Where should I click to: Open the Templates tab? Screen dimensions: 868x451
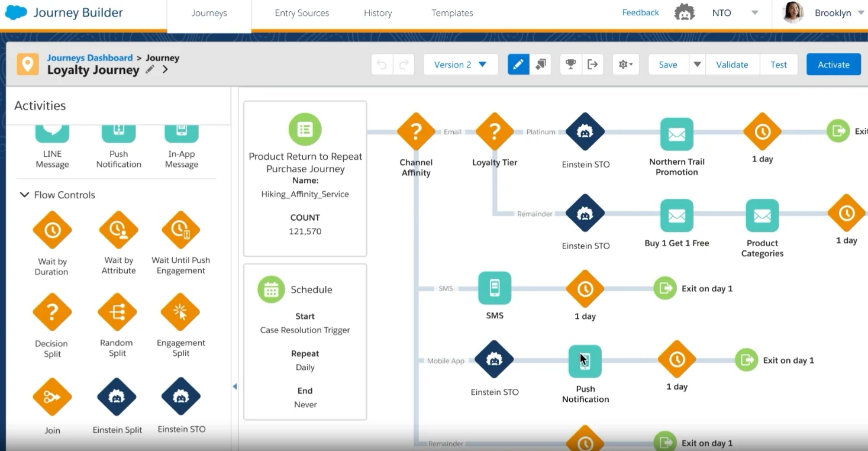coord(452,13)
